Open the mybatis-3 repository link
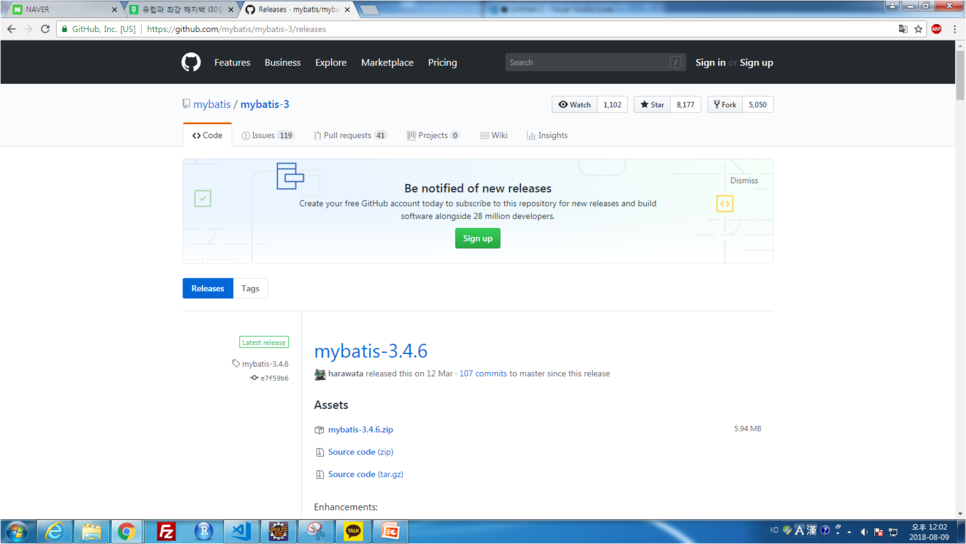 (265, 104)
